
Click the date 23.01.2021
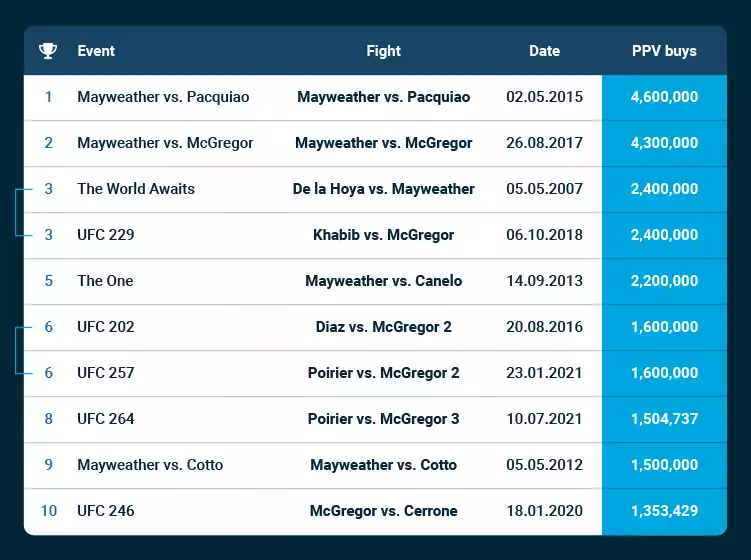click(545, 373)
